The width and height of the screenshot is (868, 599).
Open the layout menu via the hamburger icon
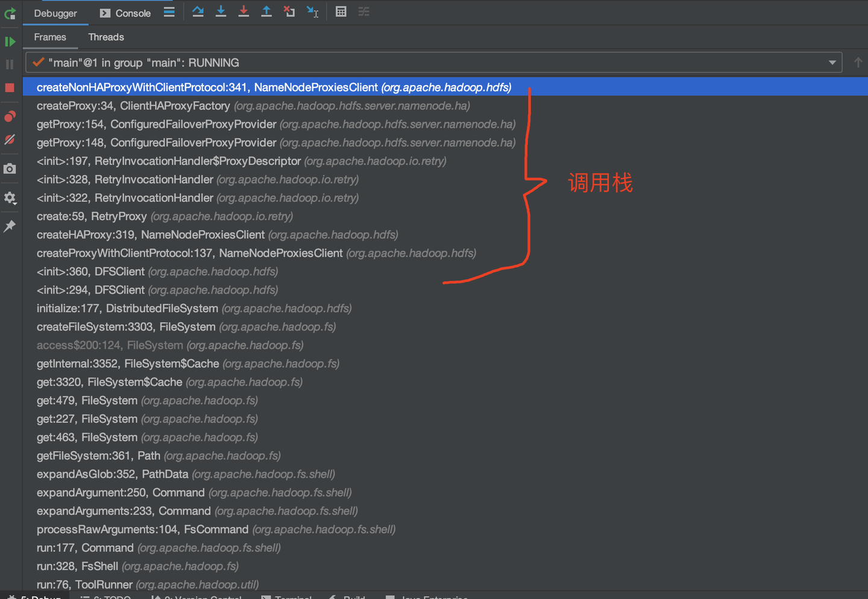point(169,11)
